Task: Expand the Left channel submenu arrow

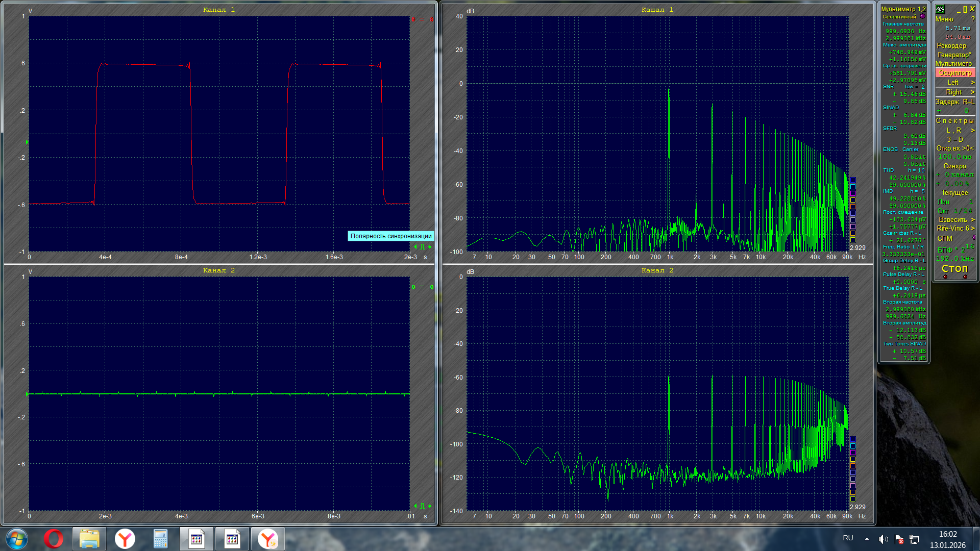Action: (972, 83)
